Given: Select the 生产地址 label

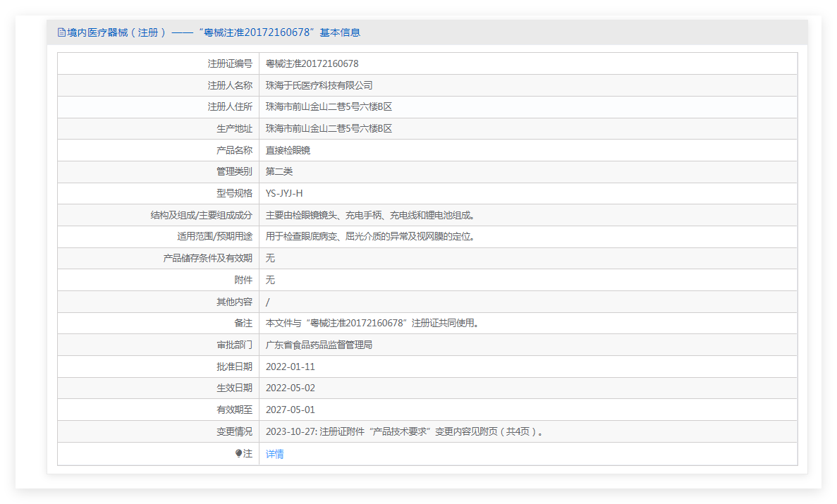Looking at the screenshot, I should (x=234, y=129).
